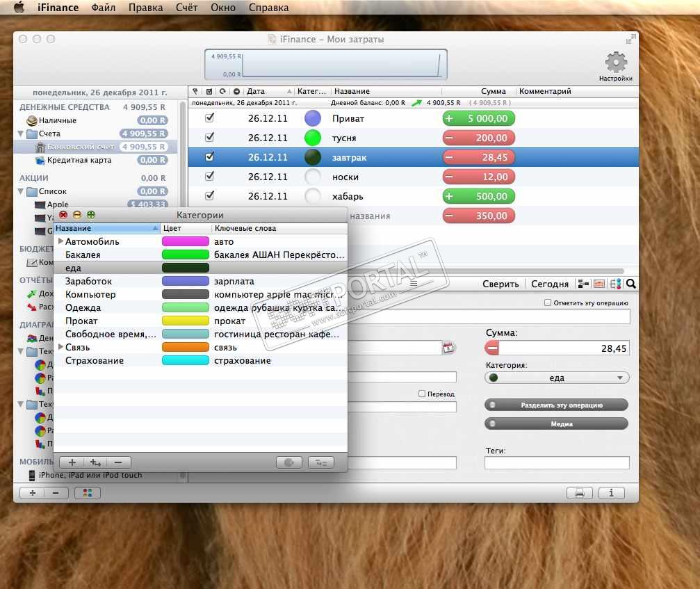Open the info 'i' button at bottom
This screenshot has height=589, width=700.
[x=611, y=493]
